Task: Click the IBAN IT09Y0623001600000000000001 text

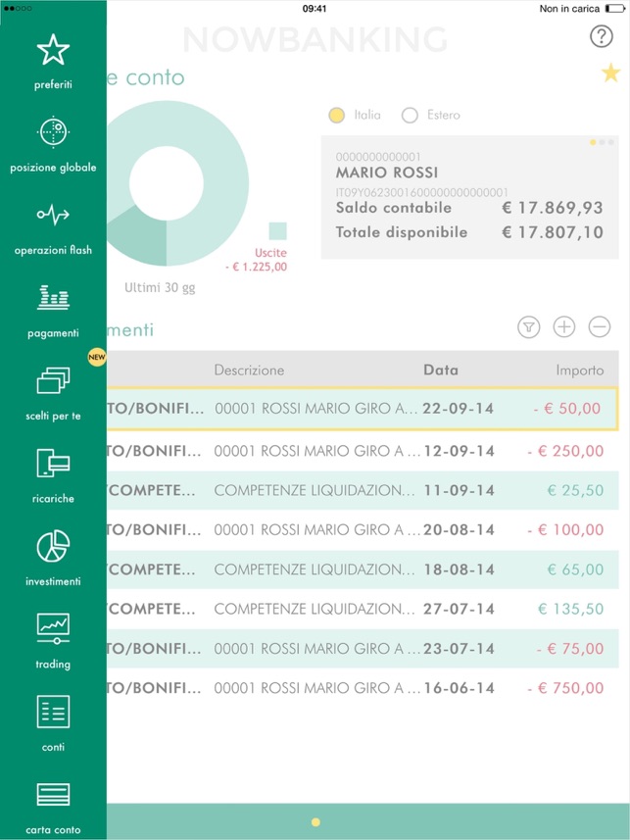Action: coord(422,192)
